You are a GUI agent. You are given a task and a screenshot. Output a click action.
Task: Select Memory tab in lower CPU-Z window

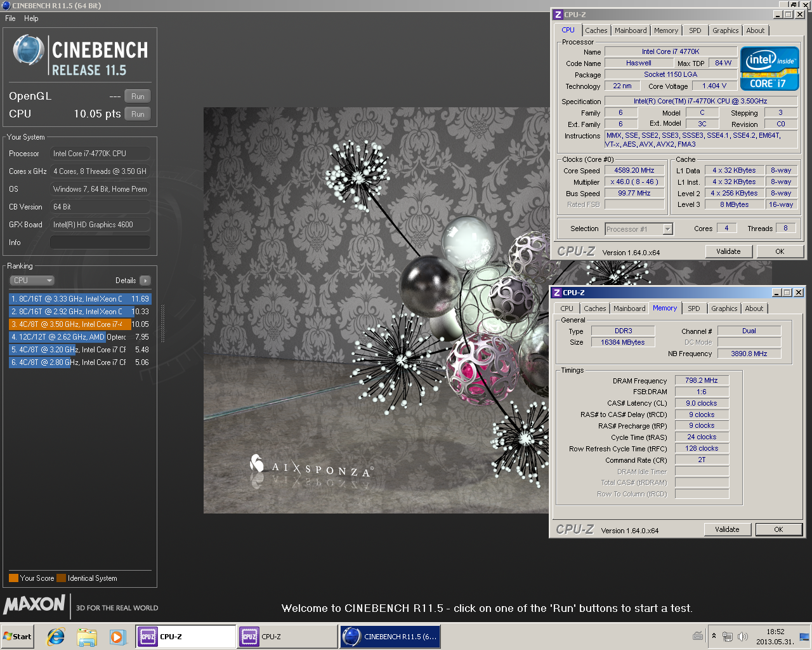pos(665,308)
